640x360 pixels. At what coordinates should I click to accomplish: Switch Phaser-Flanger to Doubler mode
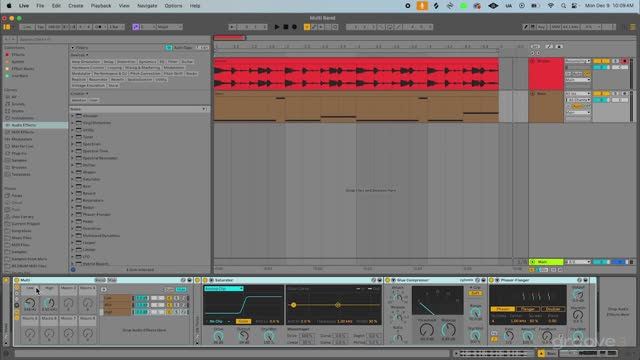553,309
